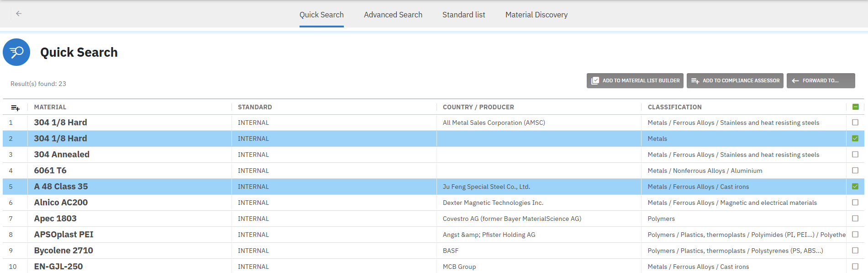
Task: Sort by the Classification column header
Action: coord(674,107)
